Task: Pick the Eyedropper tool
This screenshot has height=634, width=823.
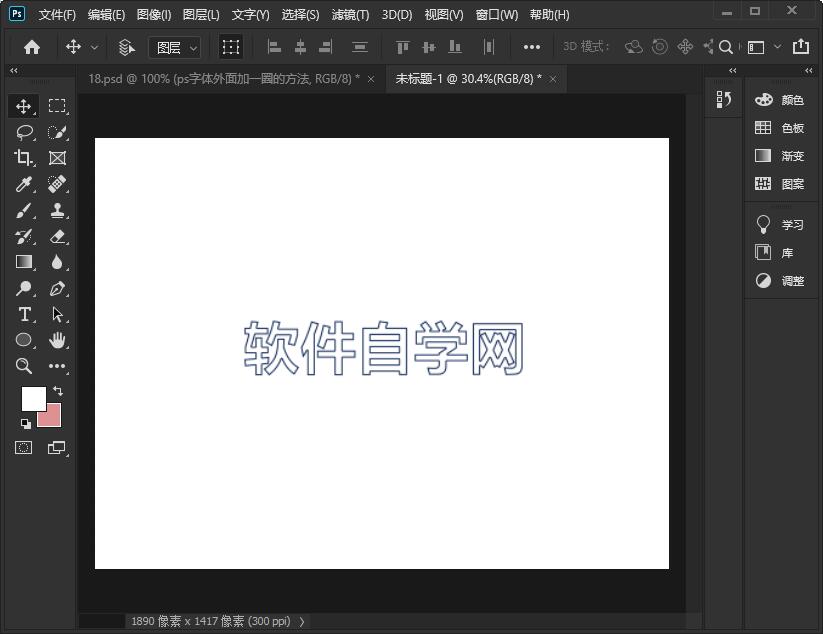Action: pos(24,184)
